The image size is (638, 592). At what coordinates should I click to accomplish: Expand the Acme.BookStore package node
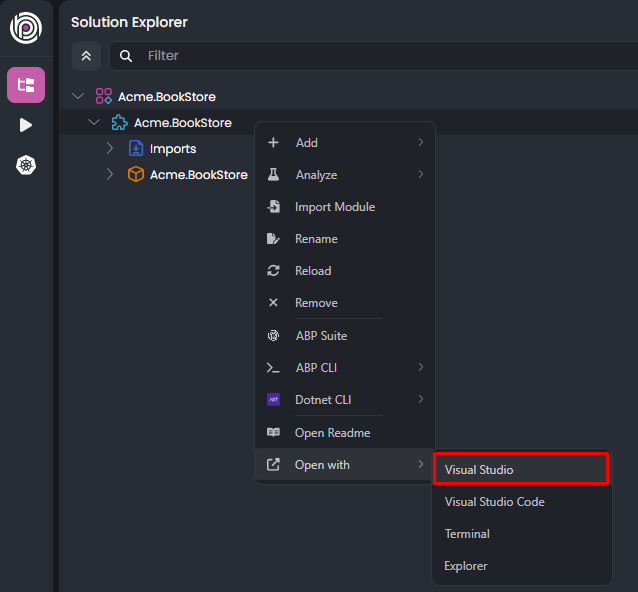click(109, 174)
